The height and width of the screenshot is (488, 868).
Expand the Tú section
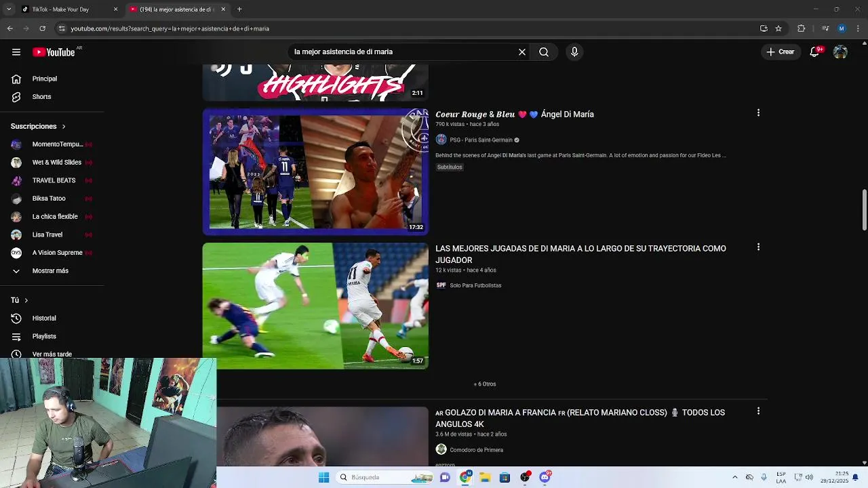(x=20, y=300)
